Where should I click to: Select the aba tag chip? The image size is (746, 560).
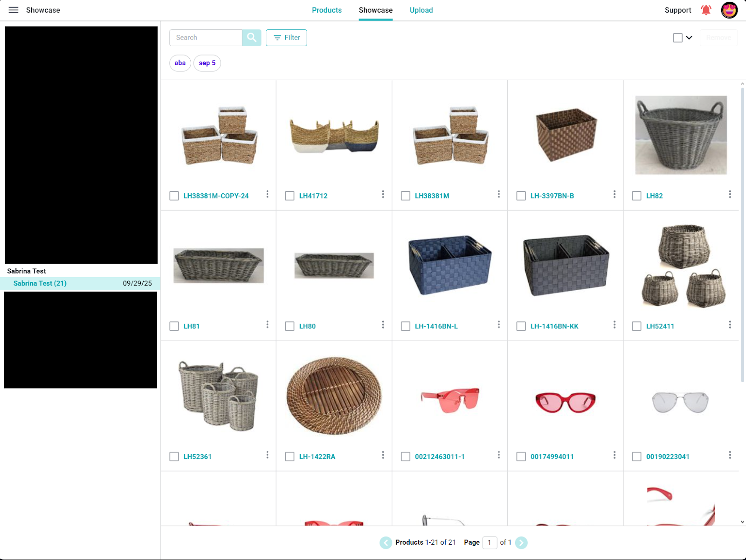pos(180,63)
